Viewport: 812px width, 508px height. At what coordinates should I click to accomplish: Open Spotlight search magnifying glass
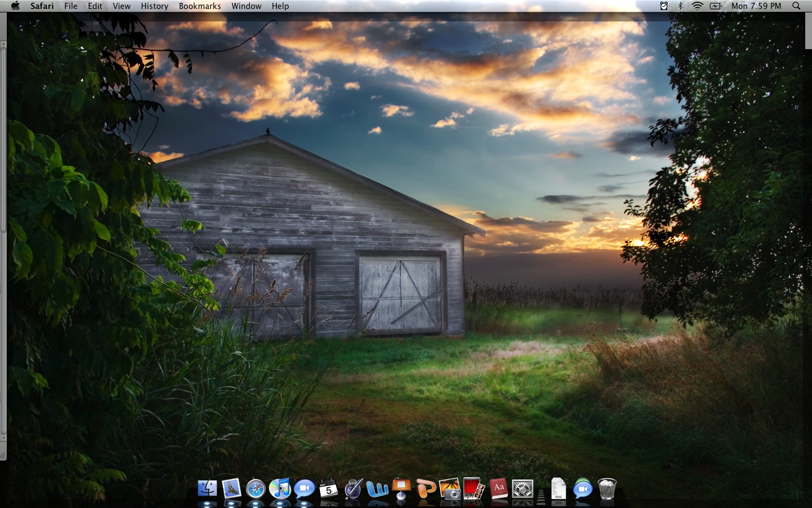796,6
